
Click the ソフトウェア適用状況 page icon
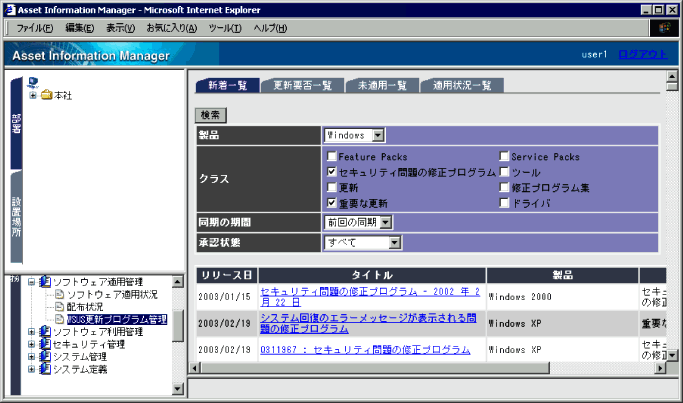pos(60,295)
